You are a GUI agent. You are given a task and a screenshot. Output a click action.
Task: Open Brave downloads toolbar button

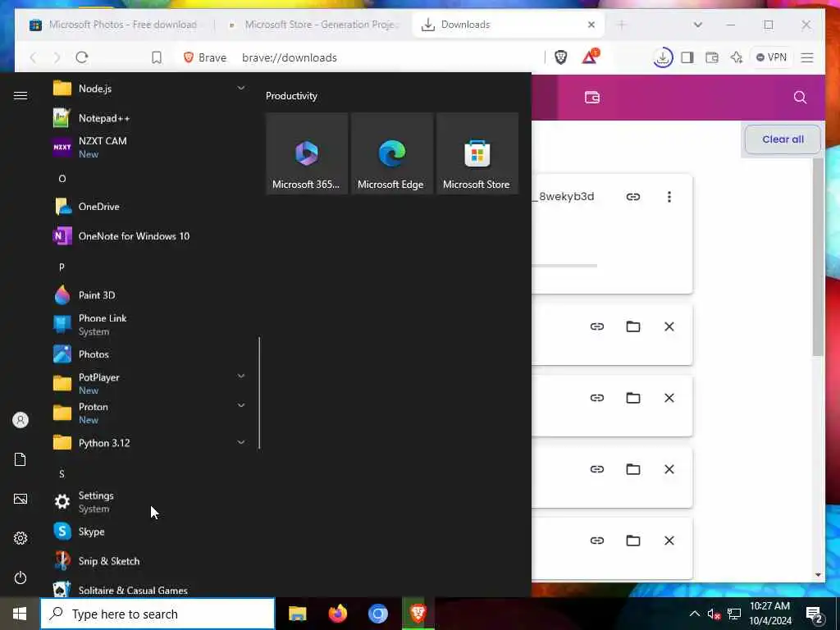click(663, 57)
